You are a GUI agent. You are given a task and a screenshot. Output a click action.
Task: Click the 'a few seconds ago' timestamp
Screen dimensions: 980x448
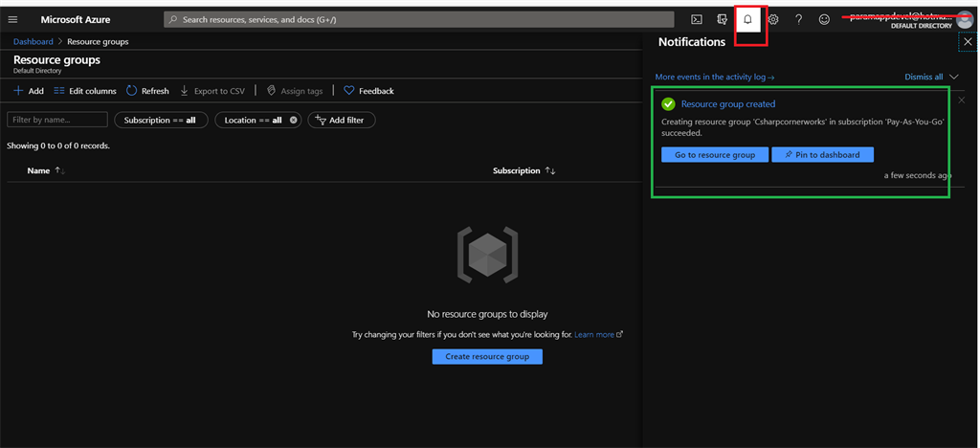[917, 175]
